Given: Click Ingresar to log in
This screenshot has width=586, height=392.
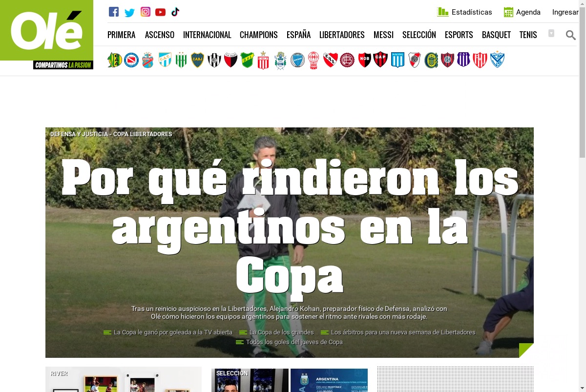Looking at the screenshot, I should pyautogui.click(x=565, y=12).
